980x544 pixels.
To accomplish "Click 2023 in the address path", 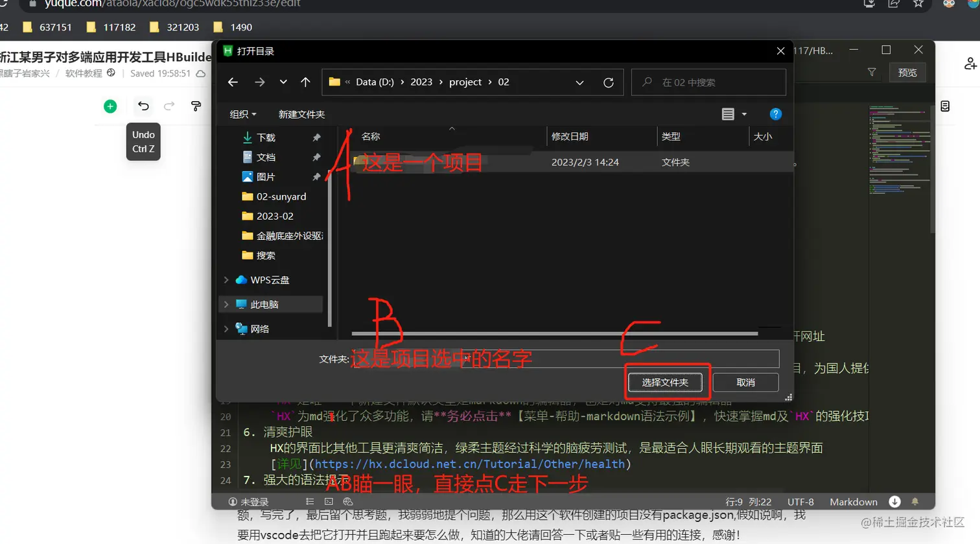I will pos(421,82).
